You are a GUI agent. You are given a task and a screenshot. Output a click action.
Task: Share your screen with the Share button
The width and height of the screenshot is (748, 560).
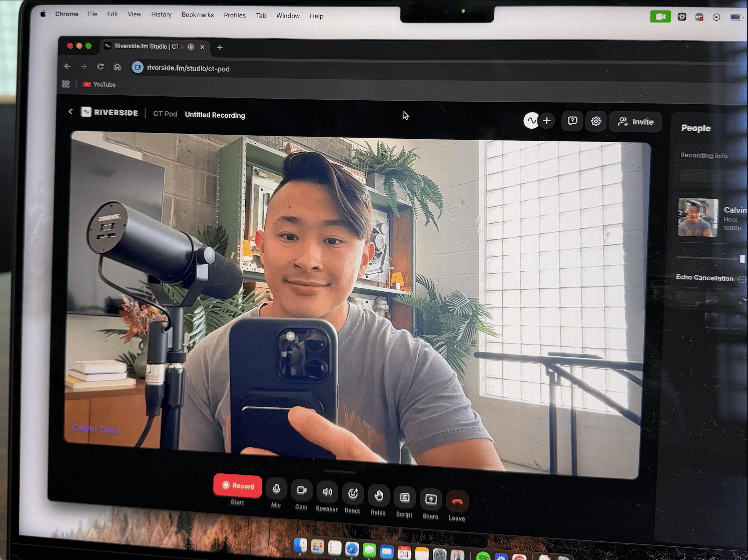point(431,500)
